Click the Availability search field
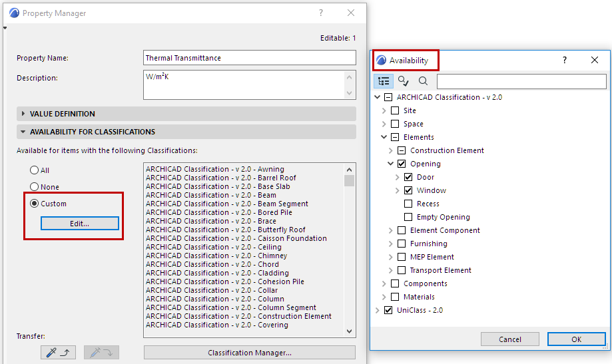 point(521,81)
